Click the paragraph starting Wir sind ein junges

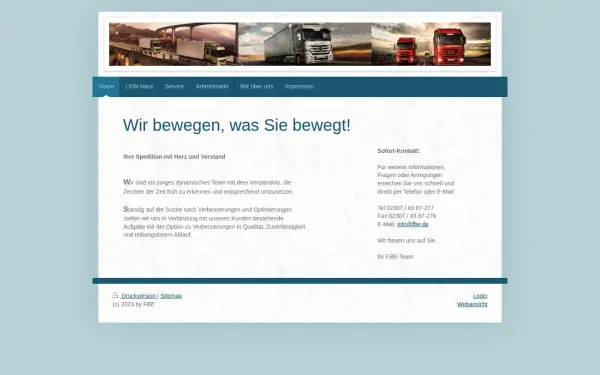pos(208,187)
